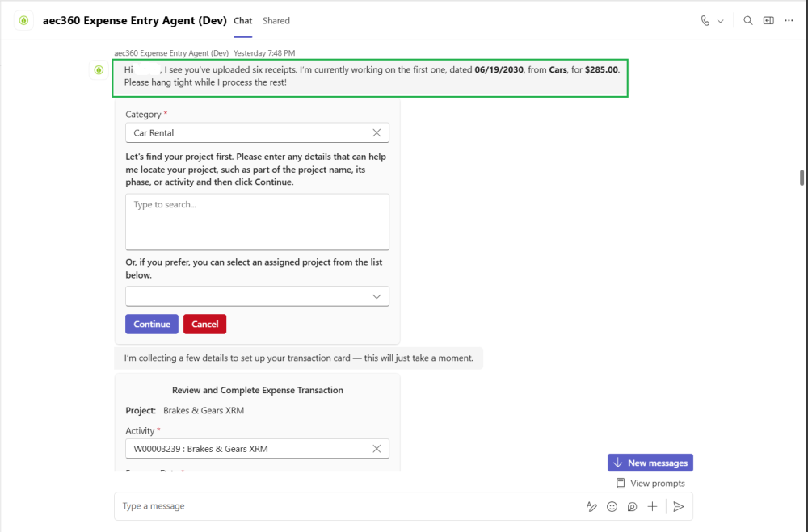Switch to the Shared tab
808x532 pixels.
(x=276, y=21)
